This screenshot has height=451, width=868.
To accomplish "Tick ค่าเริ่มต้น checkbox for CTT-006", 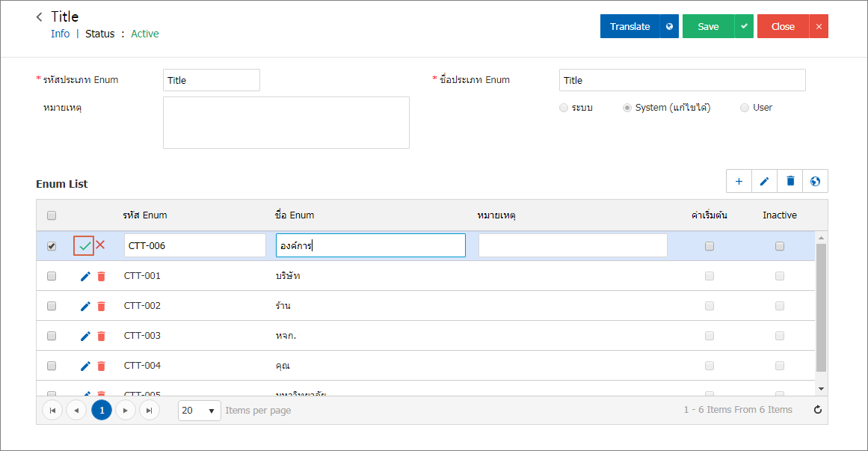I will click(x=709, y=246).
